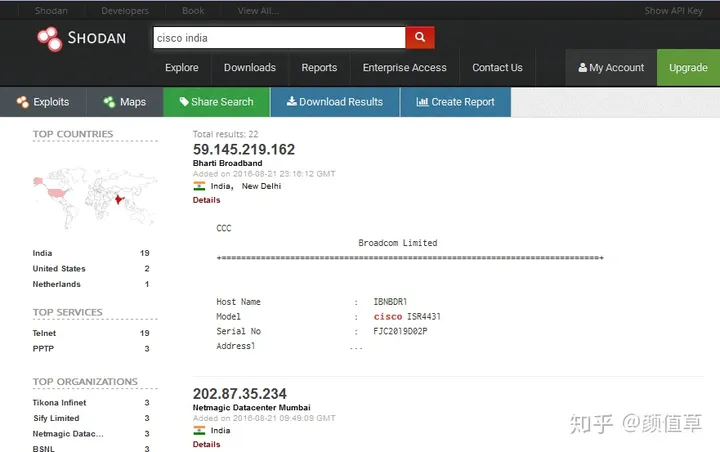This screenshot has height=452, width=720.
Task: Click the Download Results arrow icon
Action: click(x=292, y=101)
